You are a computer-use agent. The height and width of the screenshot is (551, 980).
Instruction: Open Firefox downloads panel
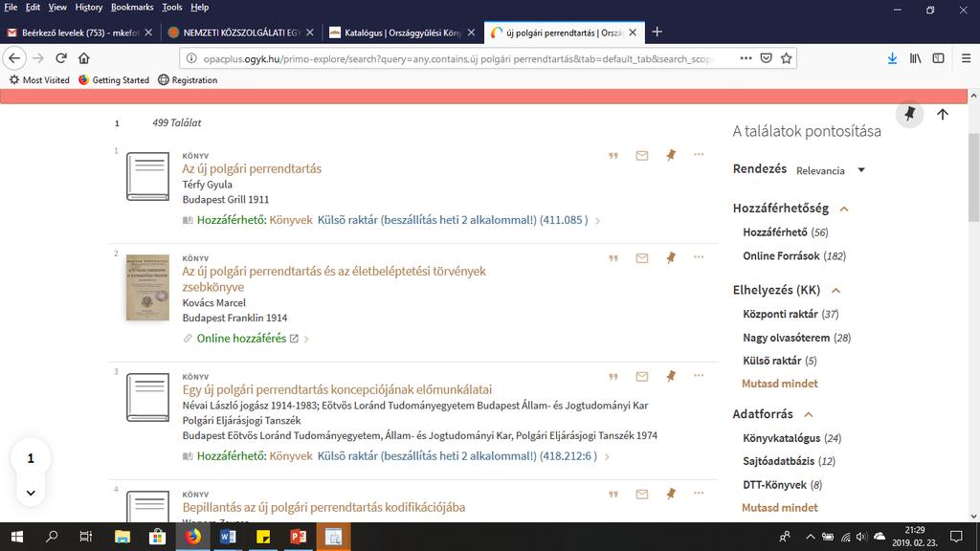[x=892, y=58]
